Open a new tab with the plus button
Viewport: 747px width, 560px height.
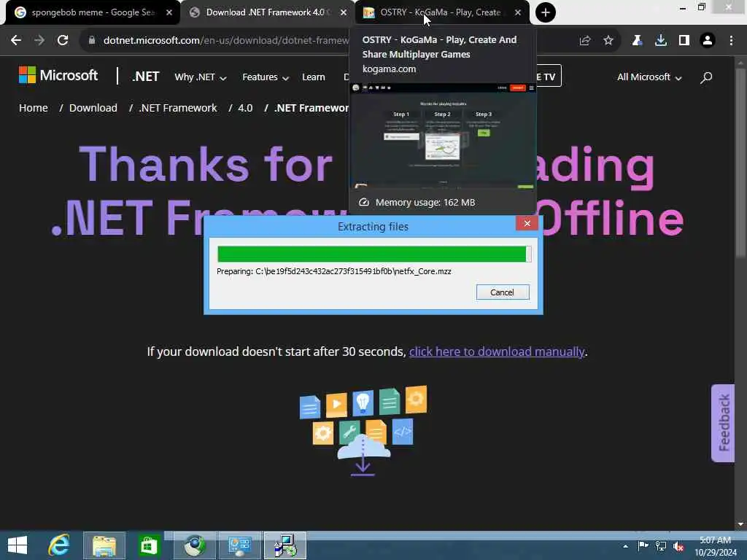(546, 12)
